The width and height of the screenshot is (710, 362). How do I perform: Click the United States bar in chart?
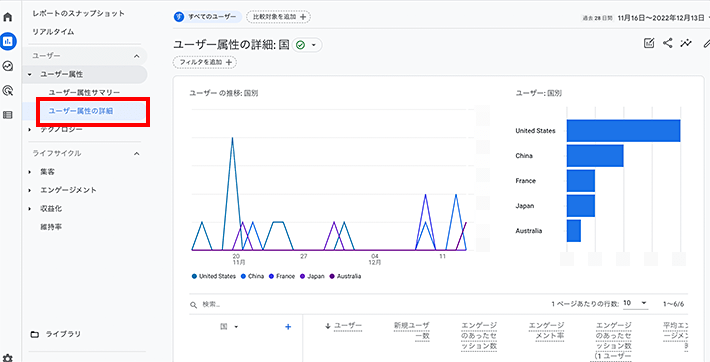(x=623, y=131)
